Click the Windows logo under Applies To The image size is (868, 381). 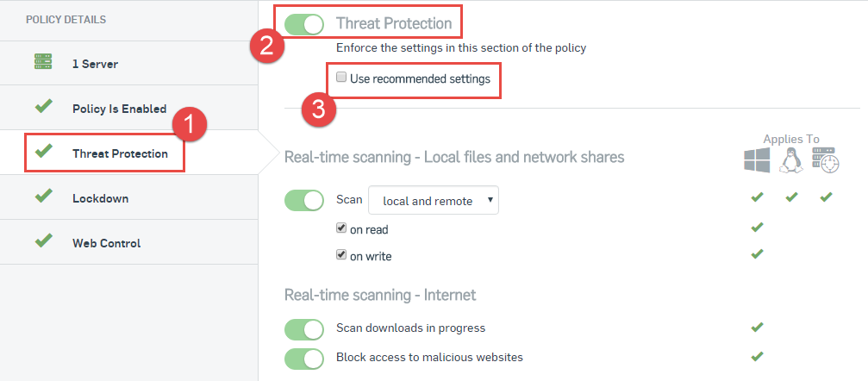(757, 160)
